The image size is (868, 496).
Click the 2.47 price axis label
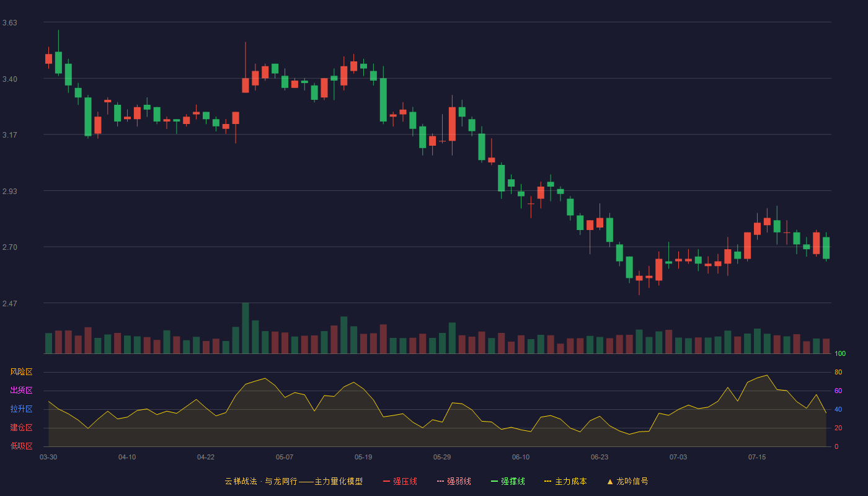[10, 304]
